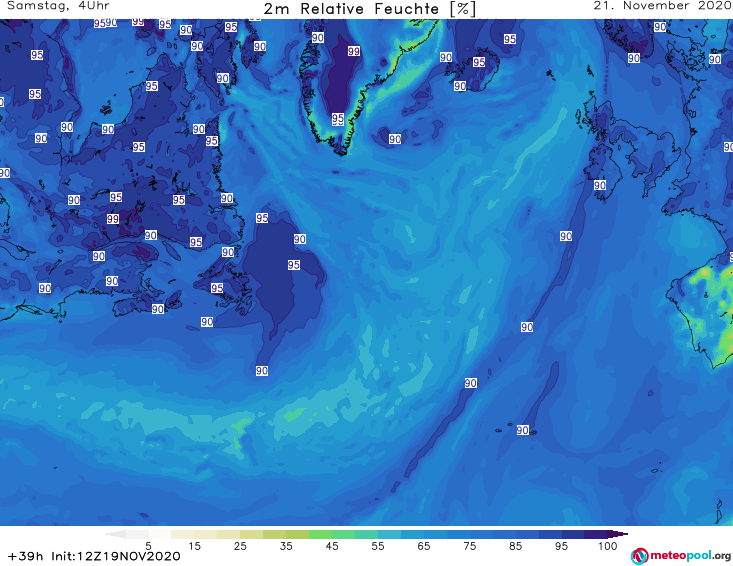This screenshot has height=566, width=733.
Task: Select the title '2m Relative Feuchte [%]'
Action: 370,9
